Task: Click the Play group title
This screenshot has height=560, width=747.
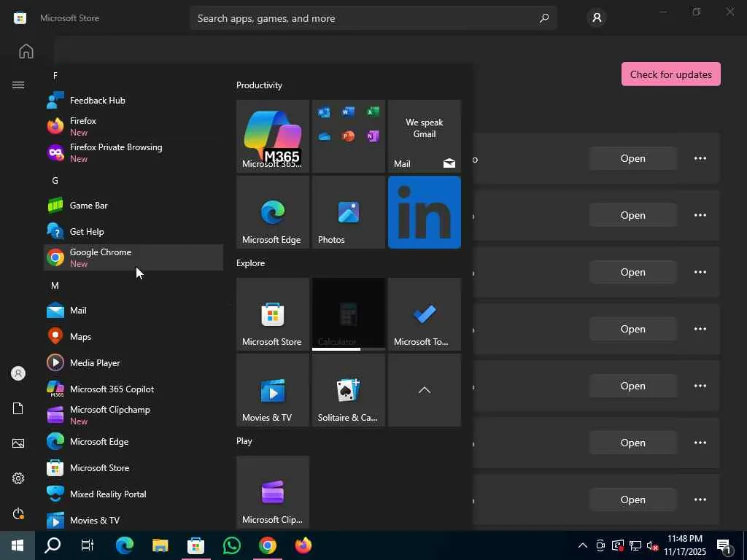Action: [x=244, y=441]
